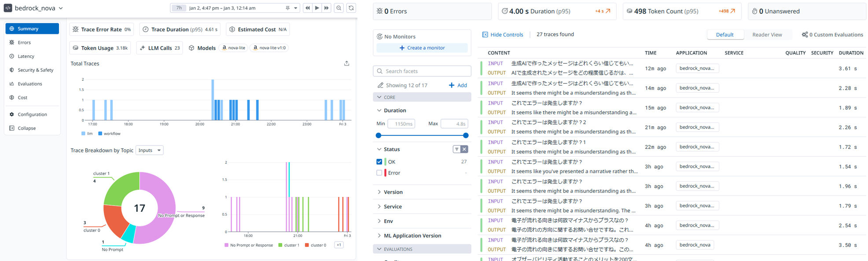Go to Security & Safety section
Screen dimensions: 868x261
pyautogui.click(x=35, y=70)
